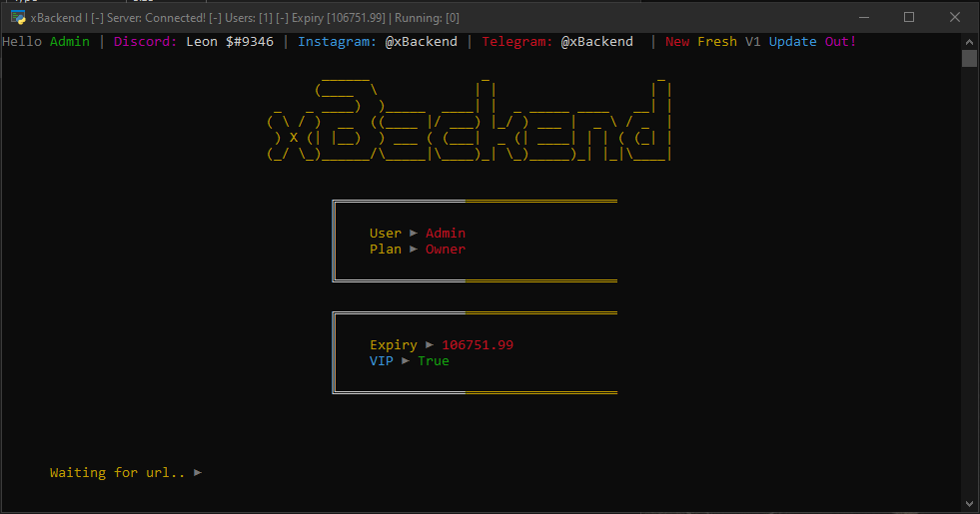This screenshot has height=514, width=980.
Task: Click the green 'Admin' text in header
Action: pos(70,41)
